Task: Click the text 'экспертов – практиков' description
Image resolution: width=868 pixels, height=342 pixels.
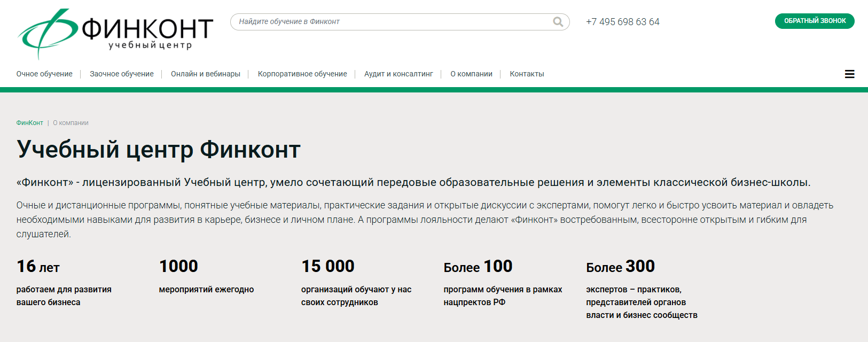Action: click(x=642, y=302)
